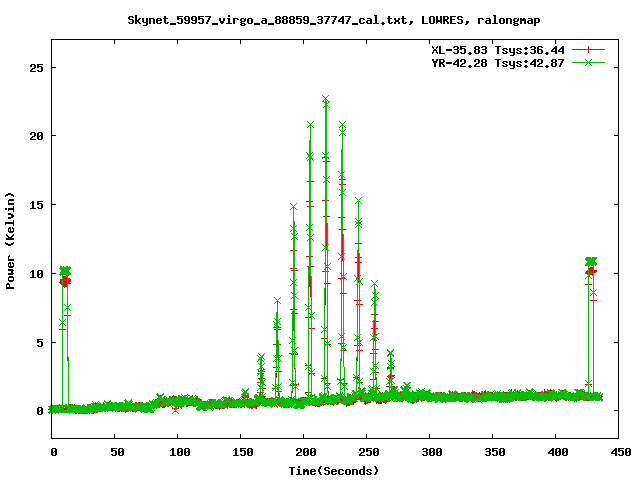The width and height of the screenshot is (640, 480).
Task: Click the y-axis tick label 25
Action: tap(36, 68)
